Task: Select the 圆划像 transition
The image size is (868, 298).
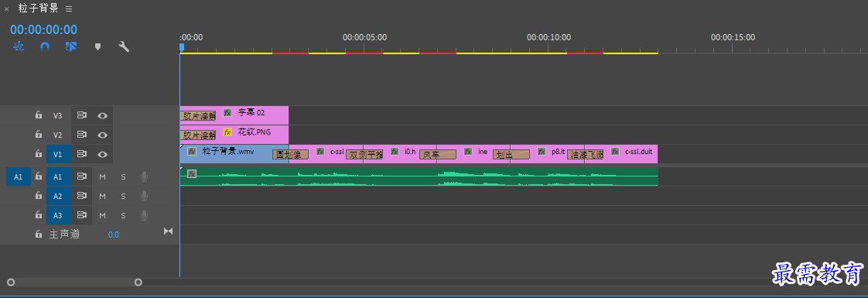Action: pos(290,155)
